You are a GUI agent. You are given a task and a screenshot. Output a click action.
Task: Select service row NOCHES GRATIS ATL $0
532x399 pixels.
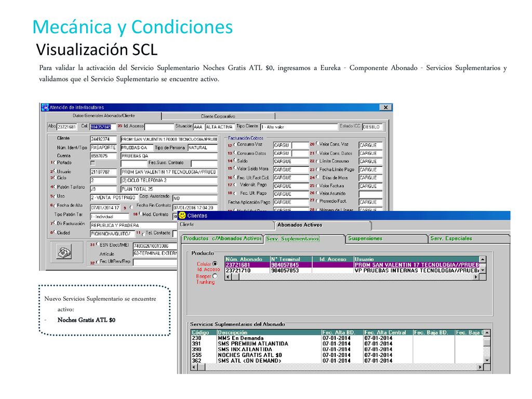coord(336,355)
